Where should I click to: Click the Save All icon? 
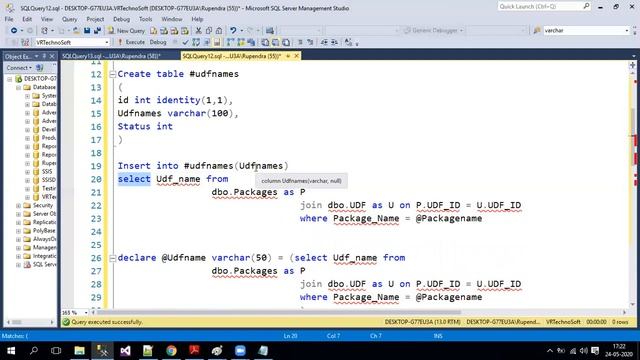(97, 31)
